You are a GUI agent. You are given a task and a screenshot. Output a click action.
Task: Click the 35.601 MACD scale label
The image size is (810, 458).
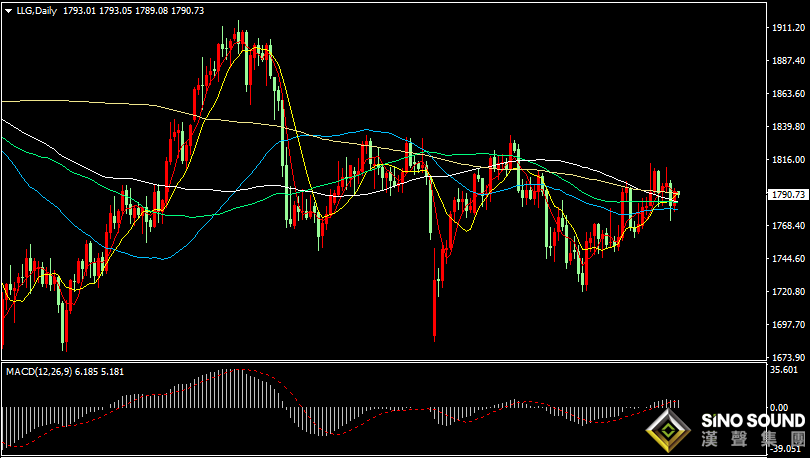coord(783,370)
